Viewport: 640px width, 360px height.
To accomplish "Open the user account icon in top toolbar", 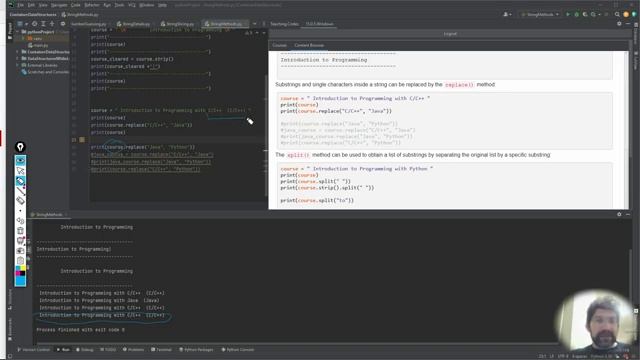I will coord(507,14).
